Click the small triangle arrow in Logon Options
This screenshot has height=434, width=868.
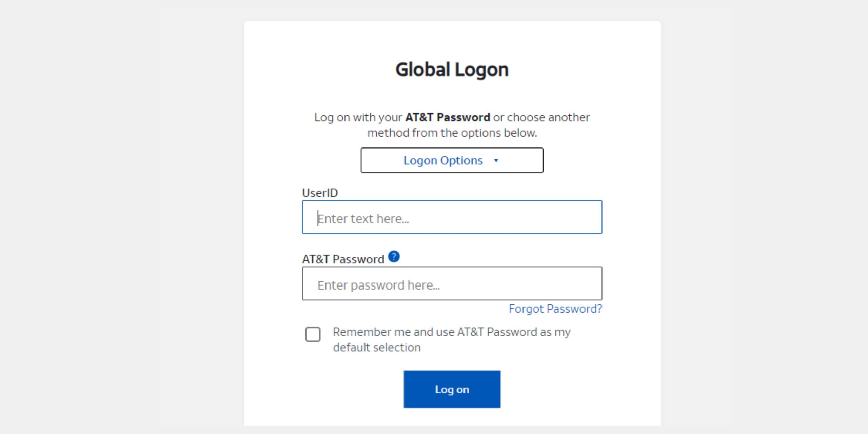tap(496, 160)
